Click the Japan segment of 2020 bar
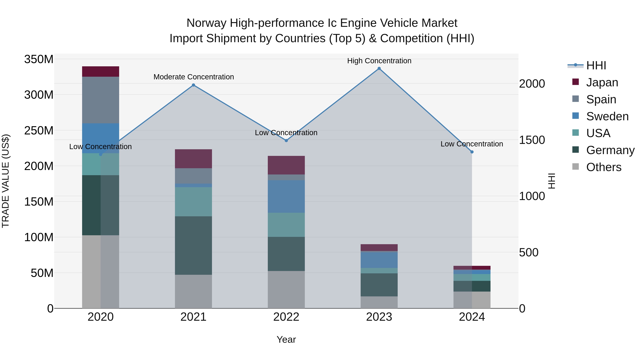This screenshot has width=644, height=362. (x=101, y=72)
